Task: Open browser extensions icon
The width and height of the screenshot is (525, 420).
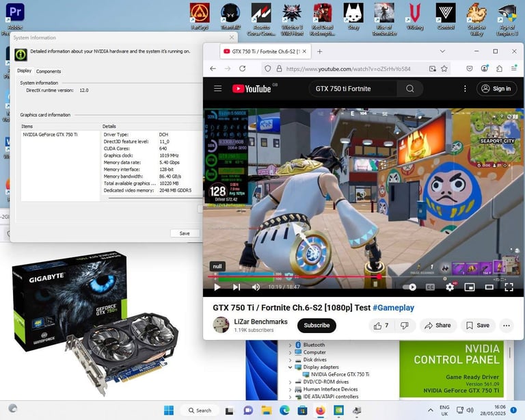Action: tap(499, 68)
